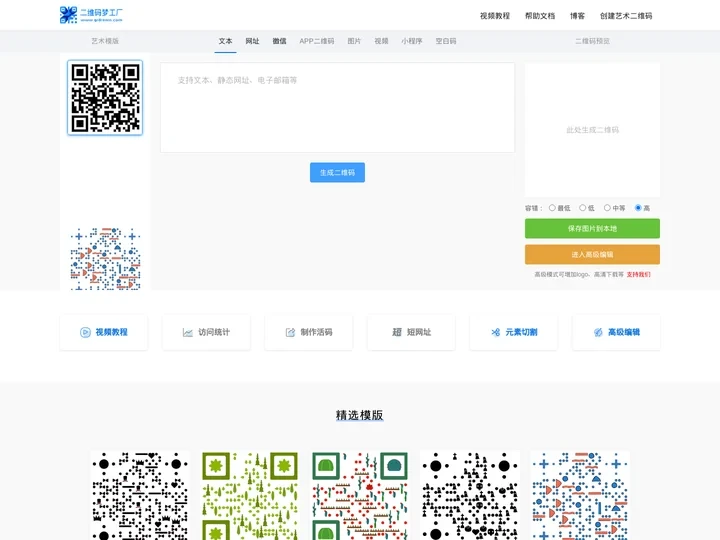Focus the text input area

pos(338,107)
